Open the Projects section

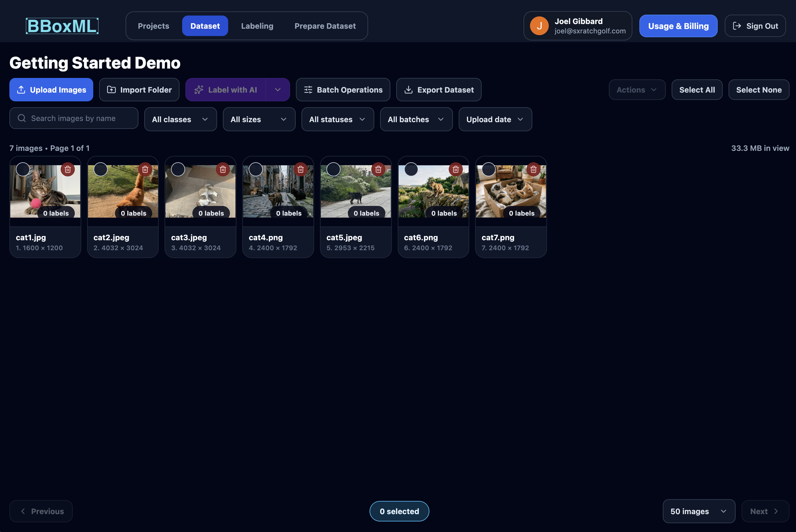(x=153, y=25)
